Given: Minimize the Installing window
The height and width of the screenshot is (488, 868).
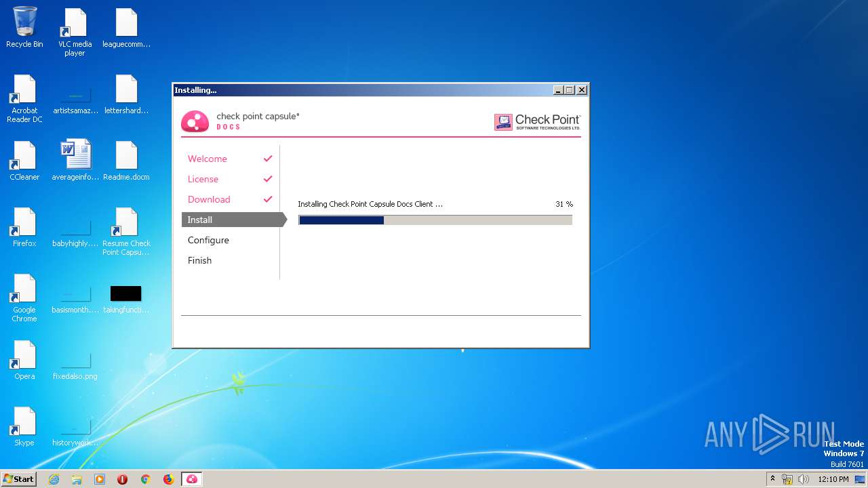Looking at the screenshot, I should pos(558,89).
